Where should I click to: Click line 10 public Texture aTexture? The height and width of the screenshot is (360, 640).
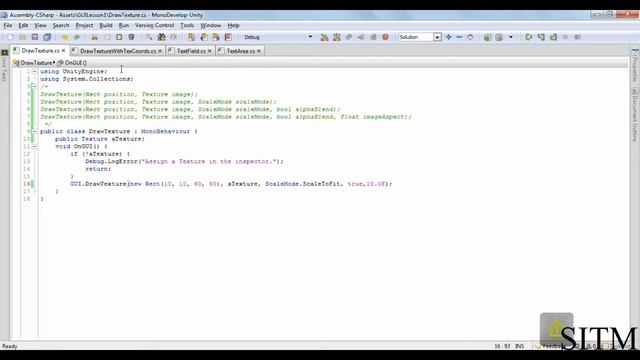coord(100,139)
